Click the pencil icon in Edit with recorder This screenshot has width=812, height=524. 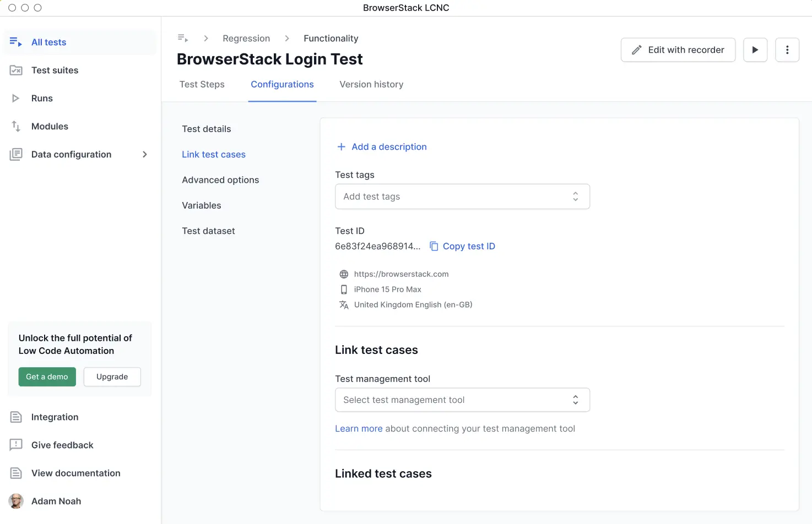pyautogui.click(x=637, y=50)
